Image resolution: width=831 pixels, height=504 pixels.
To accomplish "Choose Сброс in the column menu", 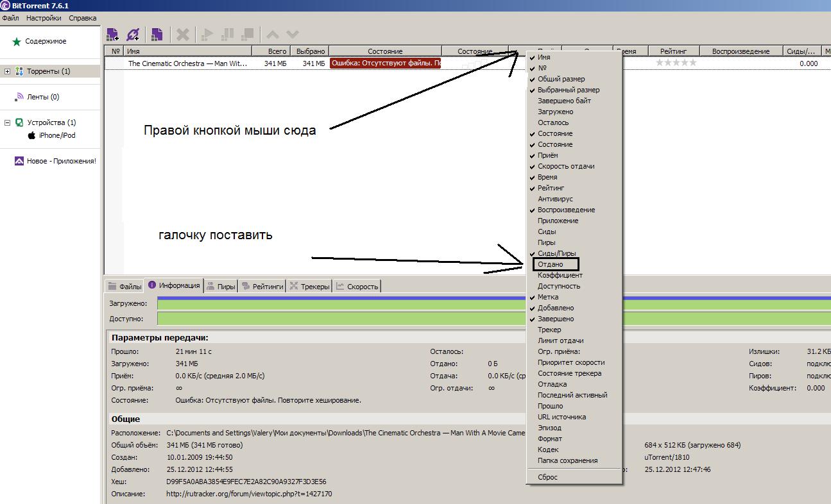I will 547,477.
